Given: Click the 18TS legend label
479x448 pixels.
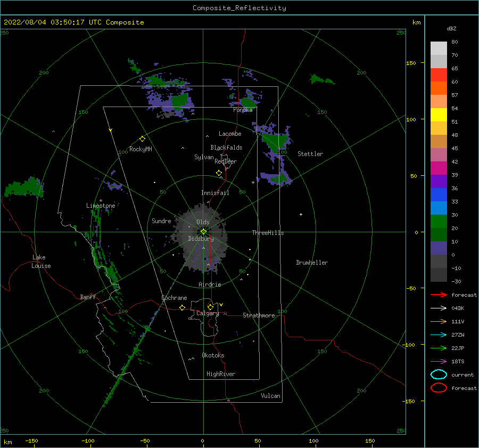Looking at the screenshot, I should point(458,362).
